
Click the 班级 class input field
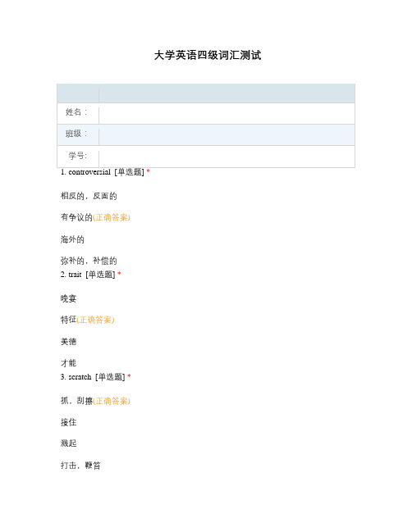(x=227, y=135)
